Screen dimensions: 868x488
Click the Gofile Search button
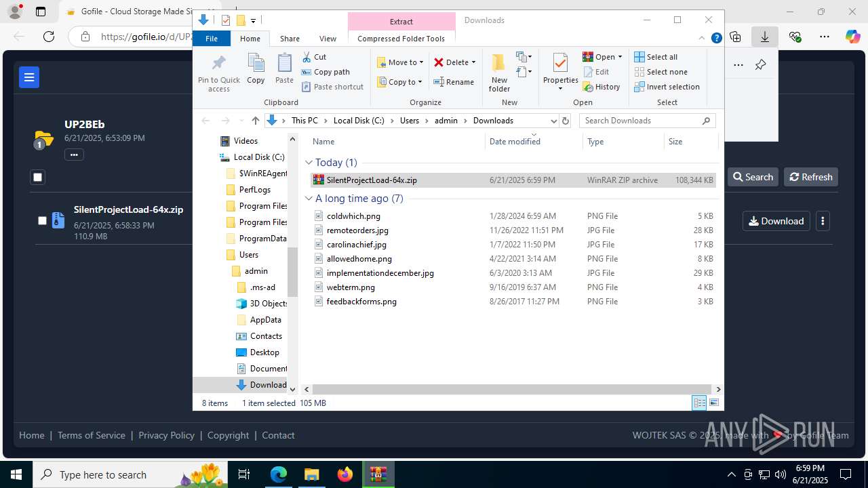coord(753,177)
